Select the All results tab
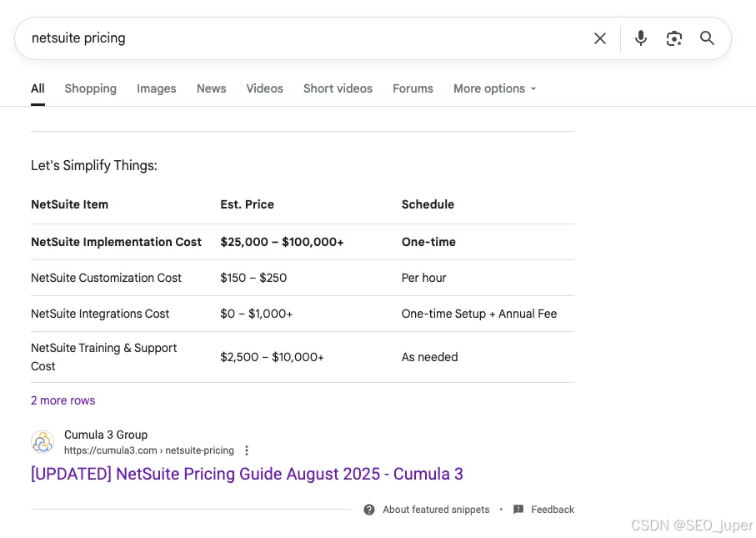The width and height of the screenshot is (756, 538). tap(38, 88)
